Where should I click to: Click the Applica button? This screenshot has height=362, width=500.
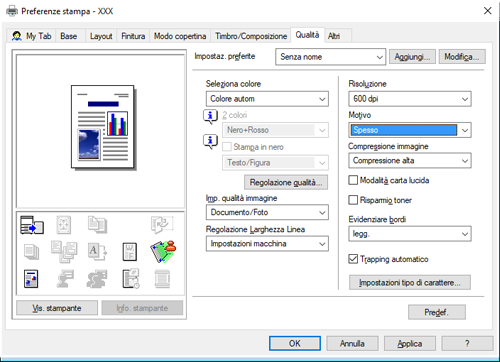[410, 343]
